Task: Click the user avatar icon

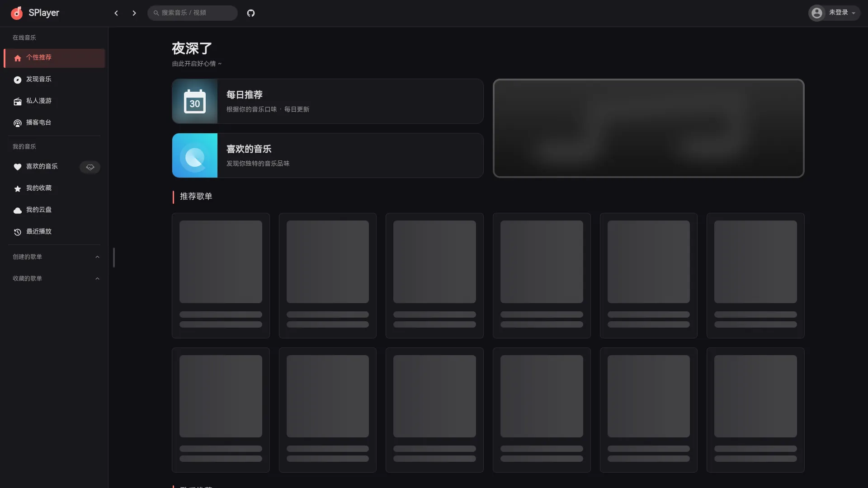Action: [816, 13]
